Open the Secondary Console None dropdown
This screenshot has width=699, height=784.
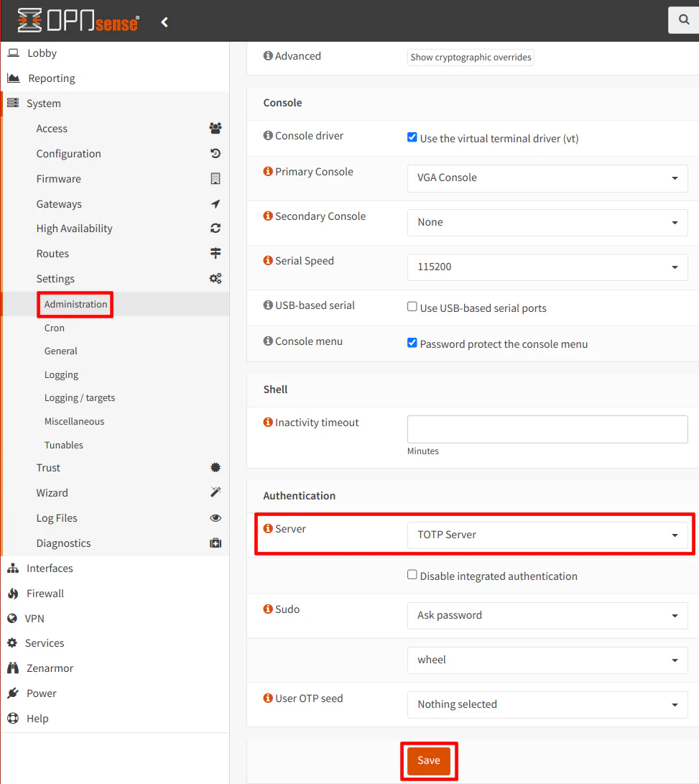(x=547, y=223)
